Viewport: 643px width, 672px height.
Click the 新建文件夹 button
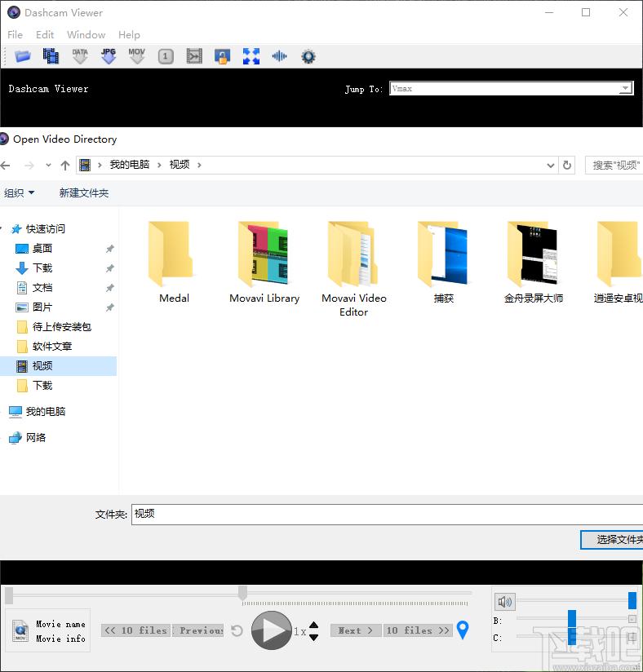click(x=84, y=192)
